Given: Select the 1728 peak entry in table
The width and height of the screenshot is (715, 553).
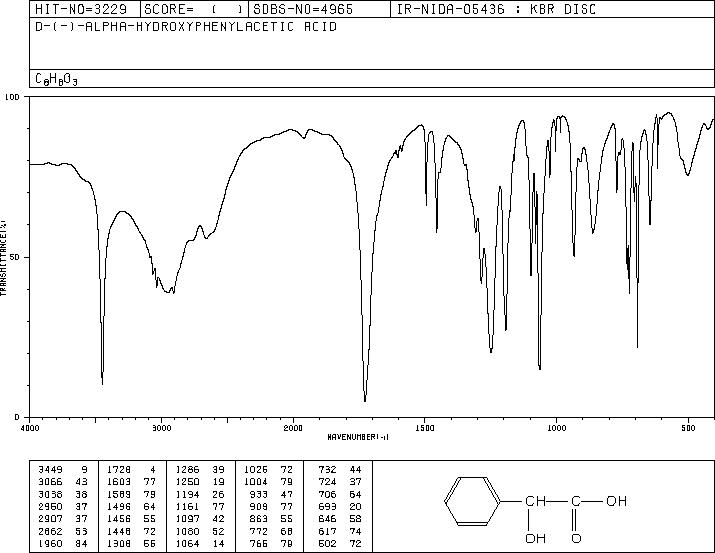Looking at the screenshot, I should [132, 470].
